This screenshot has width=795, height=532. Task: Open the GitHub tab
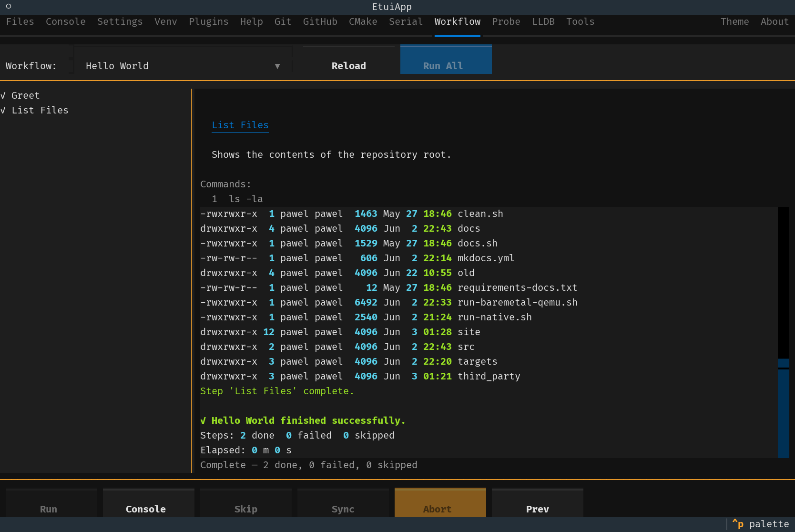(x=320, y=21)
